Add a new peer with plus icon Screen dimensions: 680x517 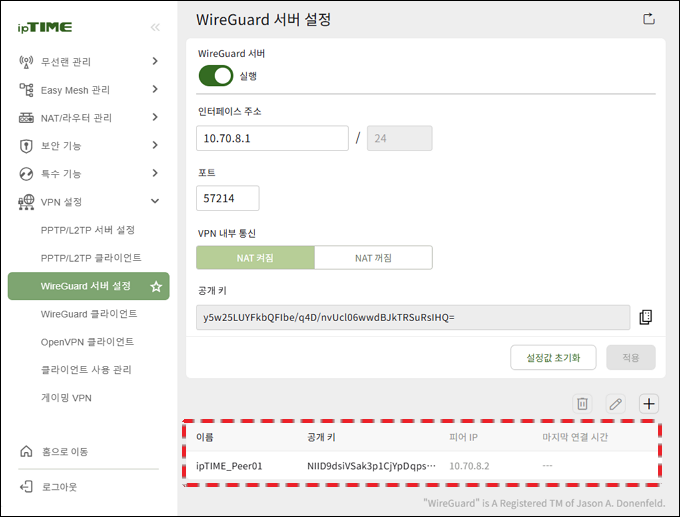click(x=649, y=404)
